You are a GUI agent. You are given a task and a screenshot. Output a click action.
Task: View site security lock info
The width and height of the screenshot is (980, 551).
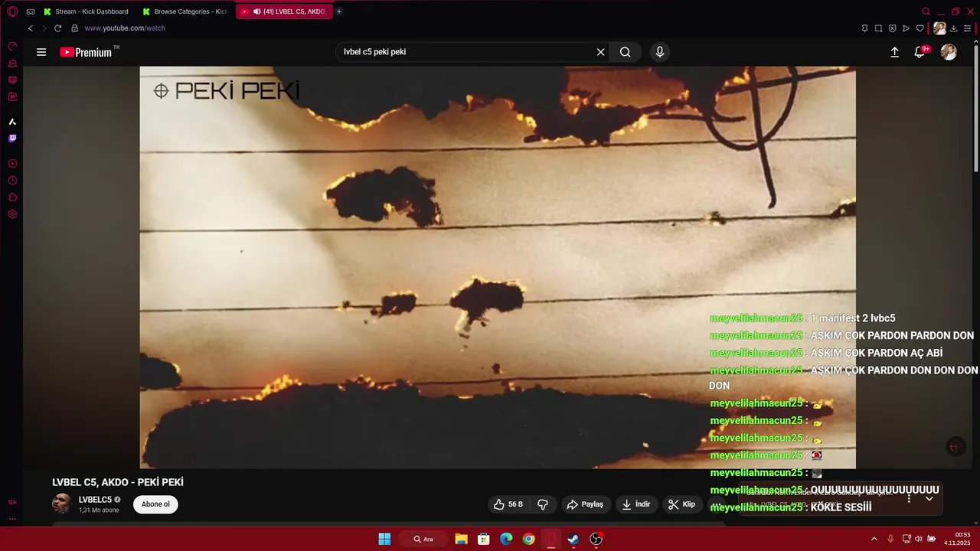tap(74, 28)
